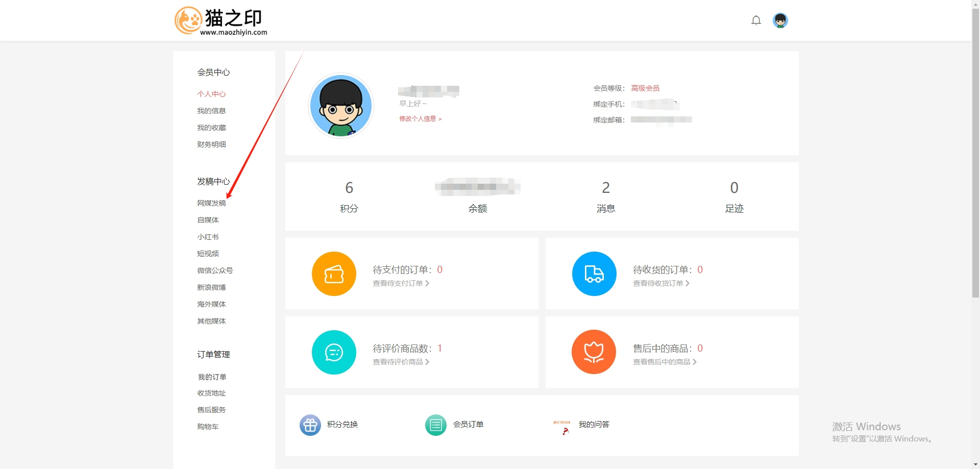Open 个人中心 in the sidebar

pos(211,94)
